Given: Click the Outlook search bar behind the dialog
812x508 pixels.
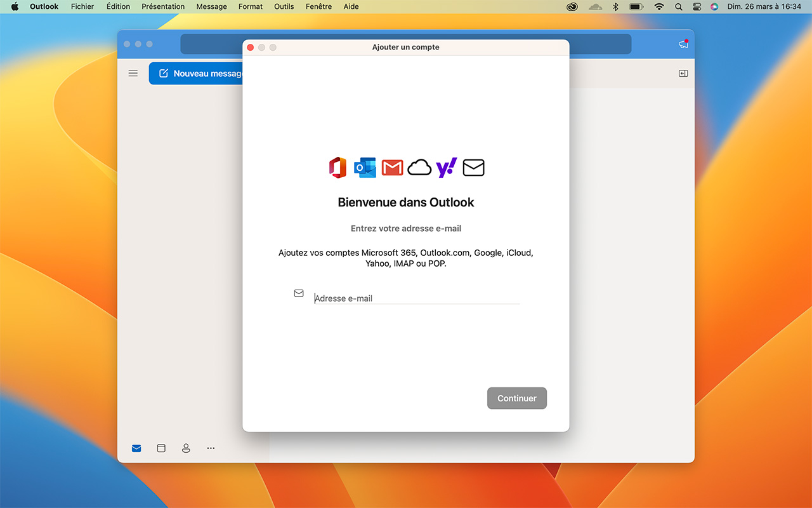Looking at the screenshot, I should click(406, 44).
